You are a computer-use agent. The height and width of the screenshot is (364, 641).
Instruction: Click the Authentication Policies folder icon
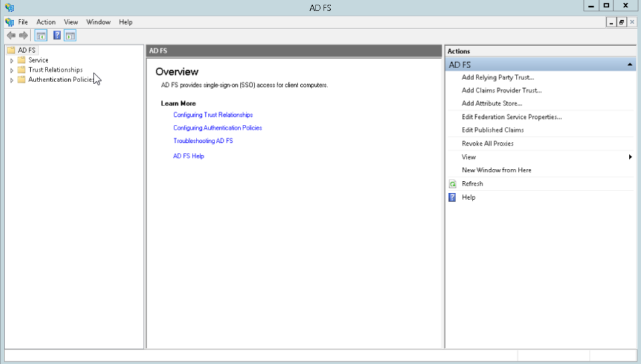coord(21,79)
